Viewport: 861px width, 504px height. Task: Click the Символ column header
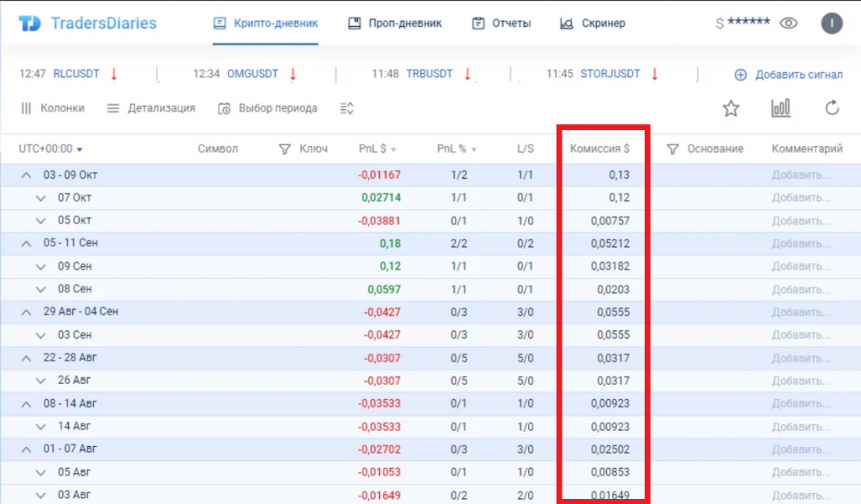[x=218, y=149]
